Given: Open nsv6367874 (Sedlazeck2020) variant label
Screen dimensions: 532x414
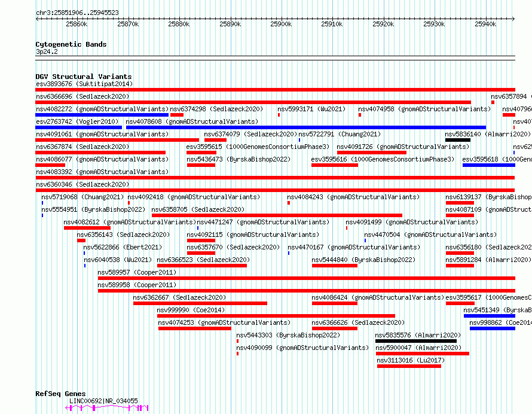Looking at the screenshot, I should point(82,147).
